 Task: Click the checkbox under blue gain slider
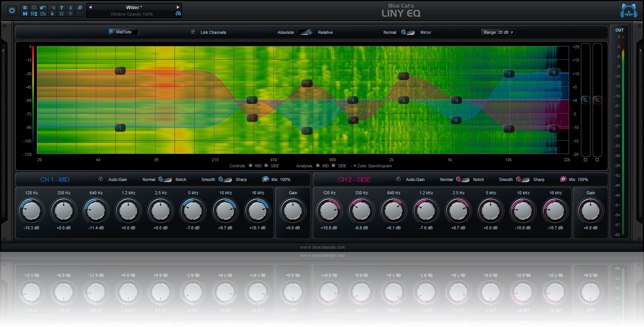coord(585,160)
